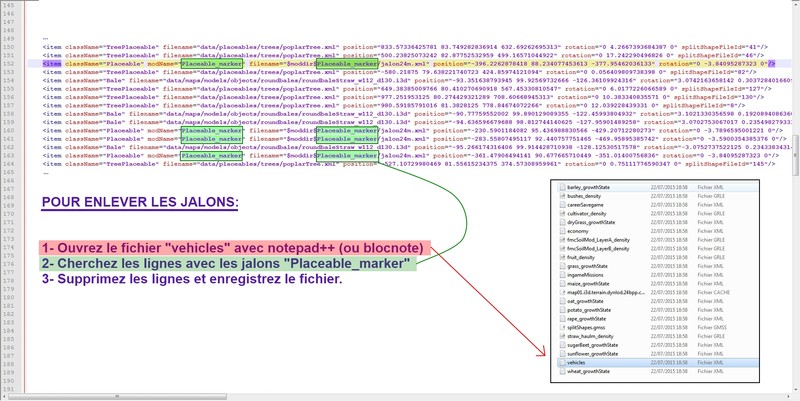Click the wheat_growthState file icon

(x=561, y=371)
